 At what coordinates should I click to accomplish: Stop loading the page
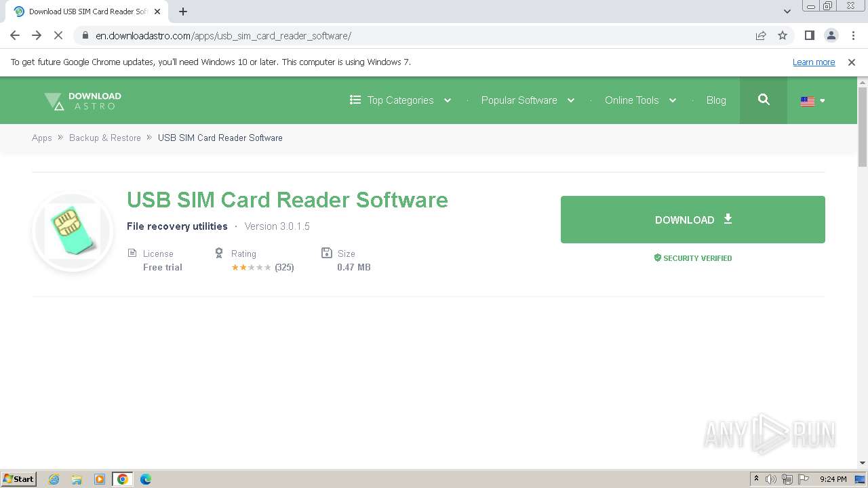(x=58, y=36)
